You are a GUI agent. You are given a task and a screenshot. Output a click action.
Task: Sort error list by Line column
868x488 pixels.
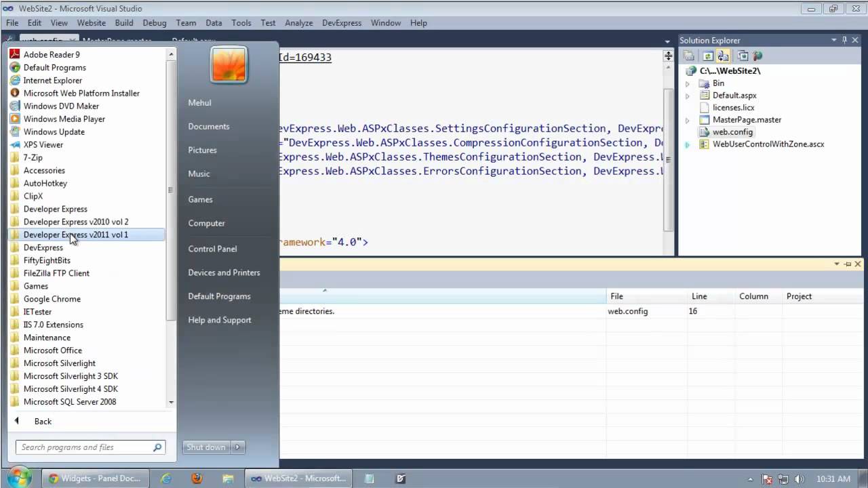[x=711, y=296]
